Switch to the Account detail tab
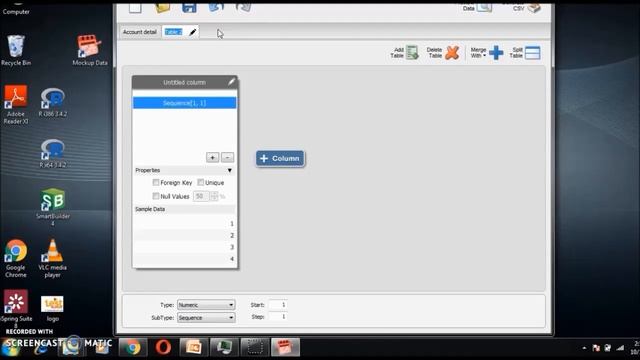The height and width of the screenshot is (360, 640). [140, 32]
